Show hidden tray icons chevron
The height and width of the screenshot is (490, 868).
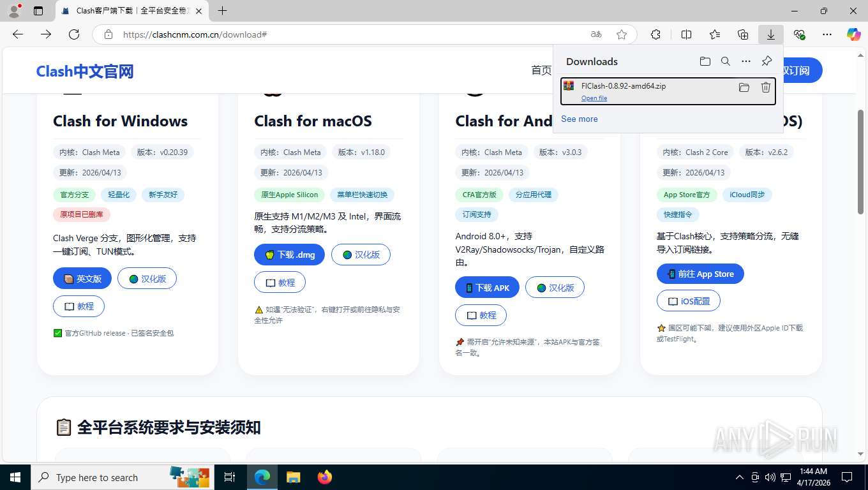[740, 477]
